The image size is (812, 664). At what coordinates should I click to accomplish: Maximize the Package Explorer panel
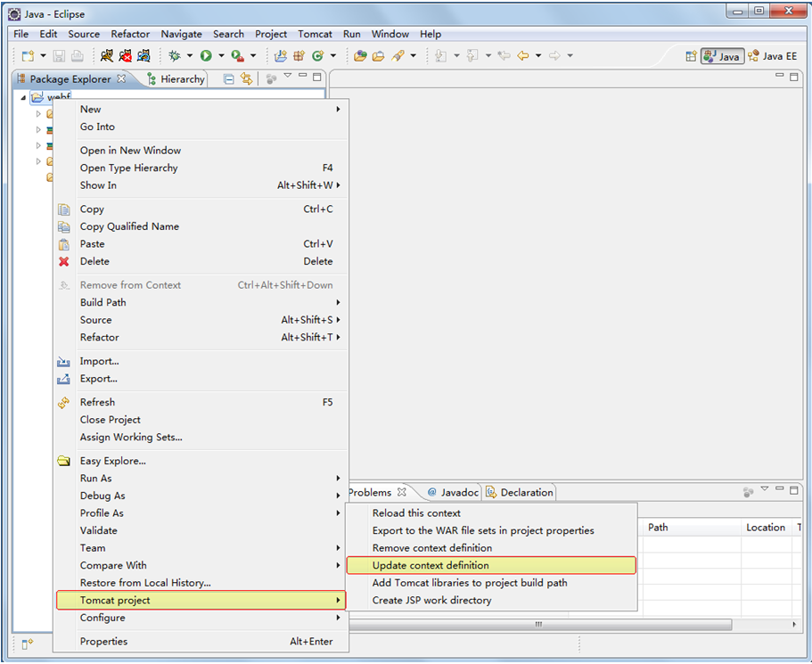(x=317, y=78)
